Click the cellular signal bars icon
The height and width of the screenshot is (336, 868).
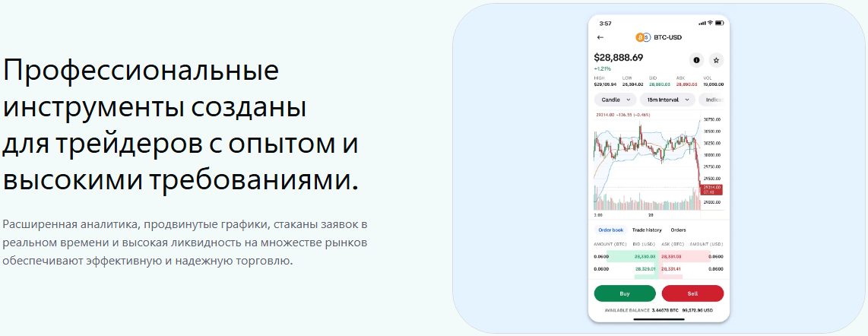(702, 23)
